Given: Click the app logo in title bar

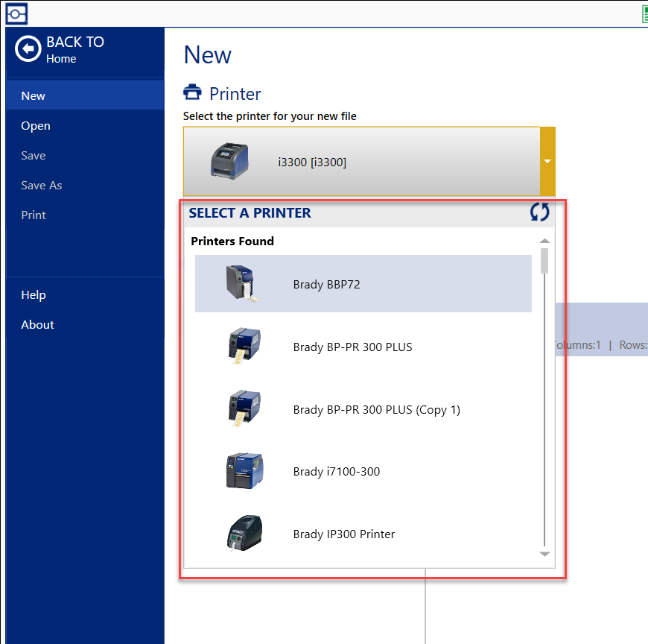Looking at the screenshot, I should coord(16,13).
